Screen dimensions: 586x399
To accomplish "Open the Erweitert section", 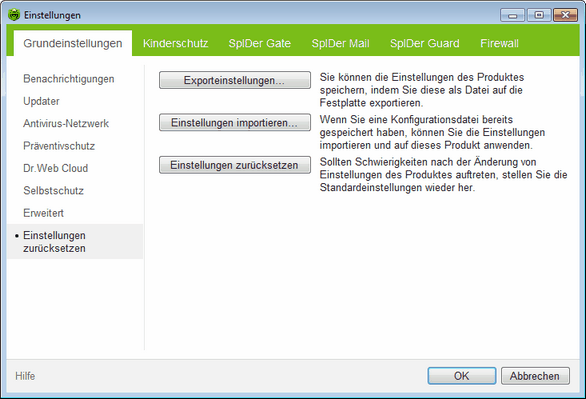I will coord(43,213).
